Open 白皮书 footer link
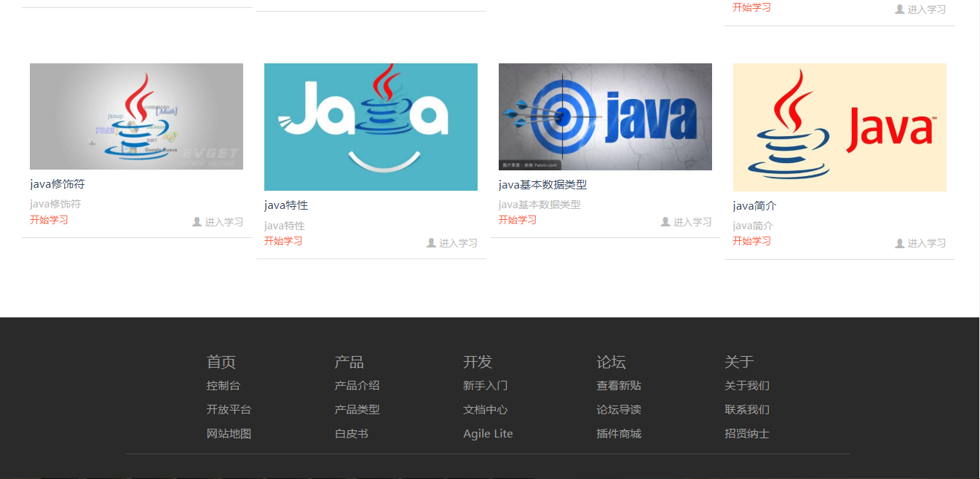The height and width of the screenshot is (479, 980). (x=352, y=434)
